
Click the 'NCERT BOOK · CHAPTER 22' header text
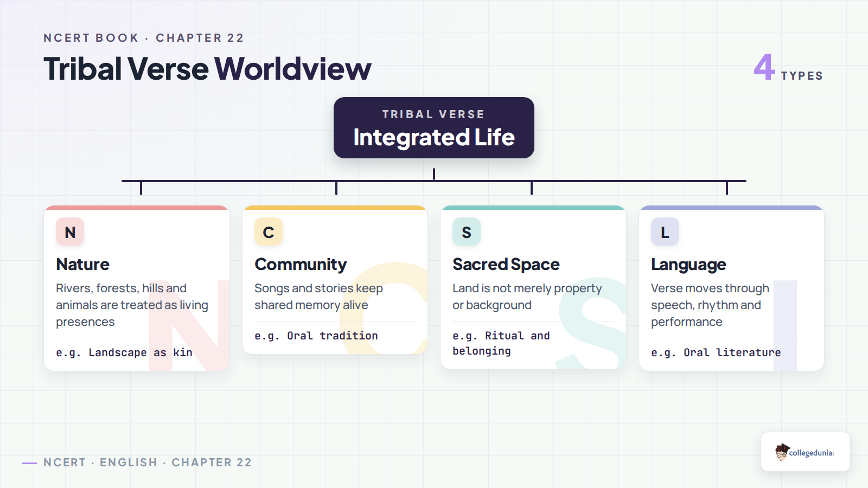(144, 38)
